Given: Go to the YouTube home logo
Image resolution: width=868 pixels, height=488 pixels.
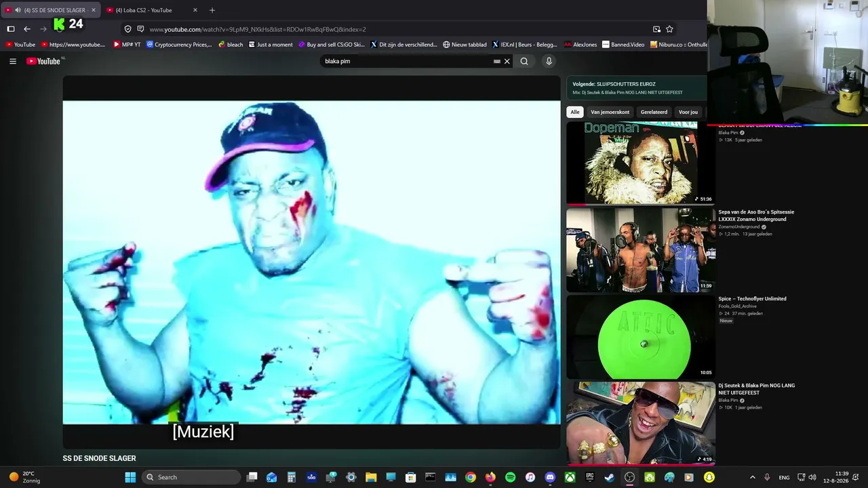Looking at the screenshot, I should pyautogui.click(x=43, y=61).
